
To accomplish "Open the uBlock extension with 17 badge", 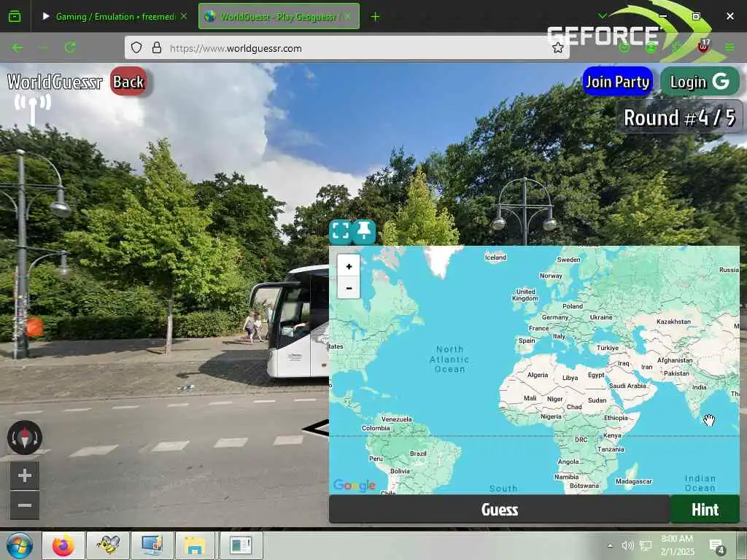I will click(x=704, y=46).
